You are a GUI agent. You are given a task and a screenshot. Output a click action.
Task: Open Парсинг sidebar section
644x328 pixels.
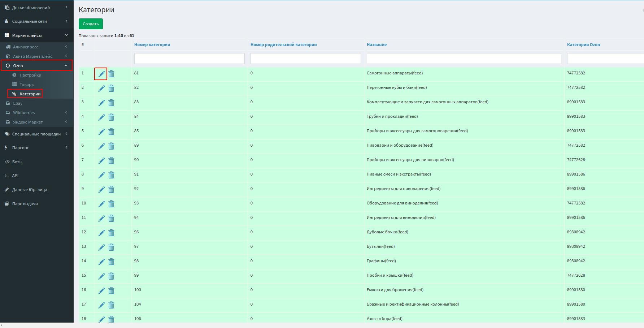pyautogui.click(x=36, y=148)
